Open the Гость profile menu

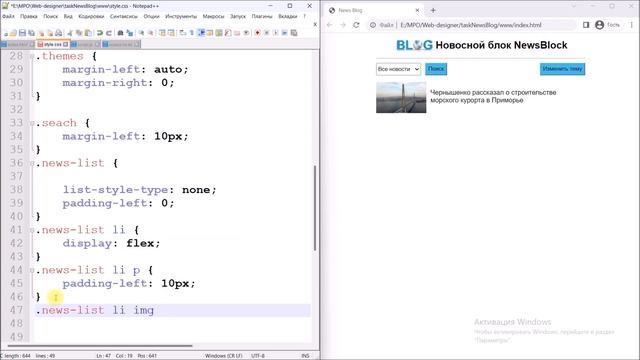coord(607,25)
